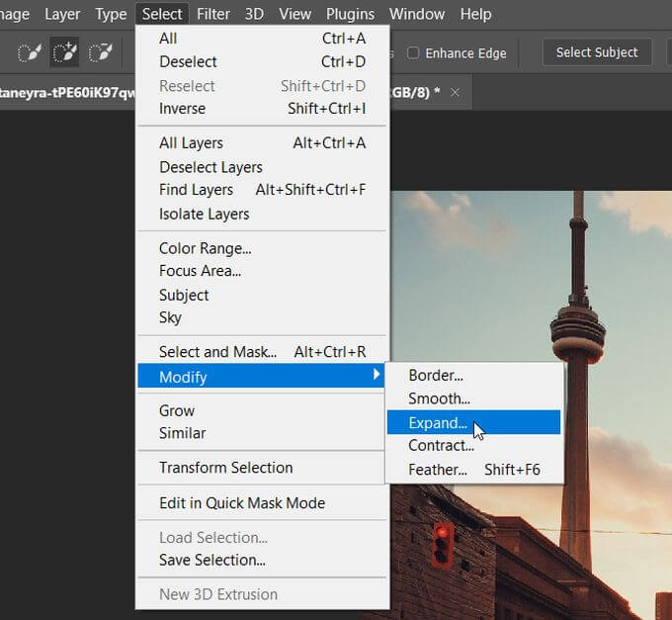Open the Window menu
Viewport: 672px width, 620px height.
pyautogui.click(x=416, y=14)
